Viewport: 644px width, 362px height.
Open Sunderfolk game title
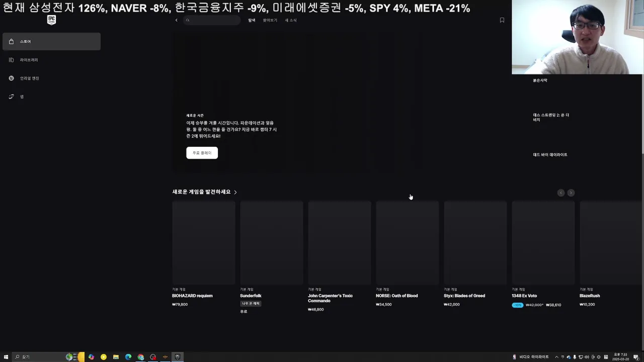251,296
